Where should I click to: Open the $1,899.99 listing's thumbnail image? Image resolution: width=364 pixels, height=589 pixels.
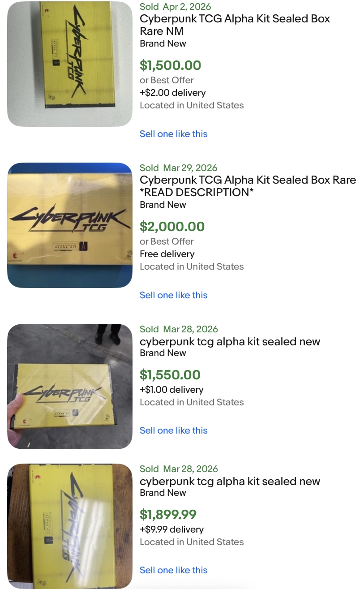[70, 526]
